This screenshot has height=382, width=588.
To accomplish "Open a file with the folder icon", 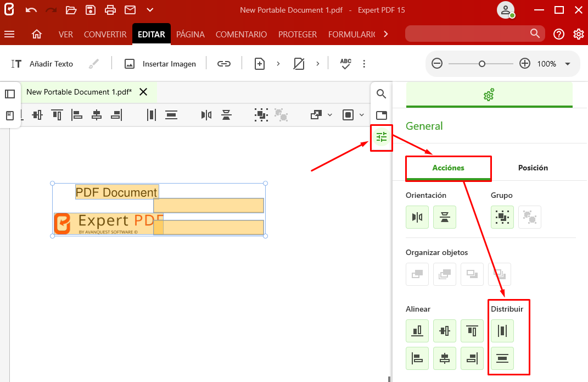I will 71,10.
